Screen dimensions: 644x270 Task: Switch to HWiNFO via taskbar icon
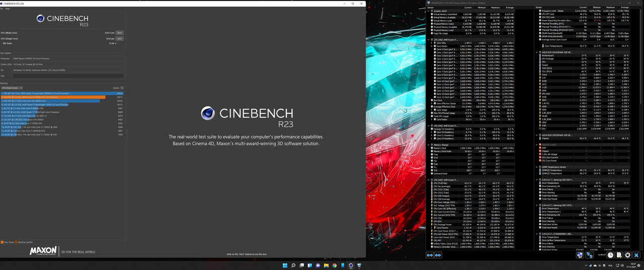tap(359, 265)
